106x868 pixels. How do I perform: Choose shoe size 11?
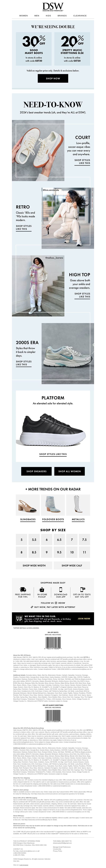[x=84, y=552]
